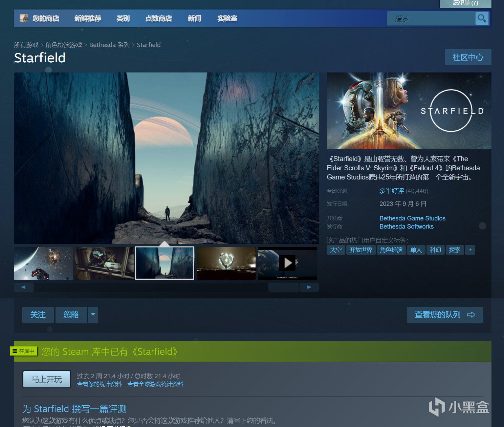
Task: Open 查看全球游戏统计资料 link
Action: [155, 384]
